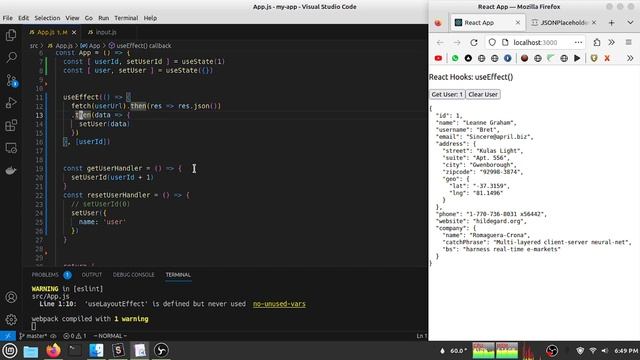Screen dimensions: 640x360
Task: Open the Explorer view in VS Code
Action: point(11,35)
